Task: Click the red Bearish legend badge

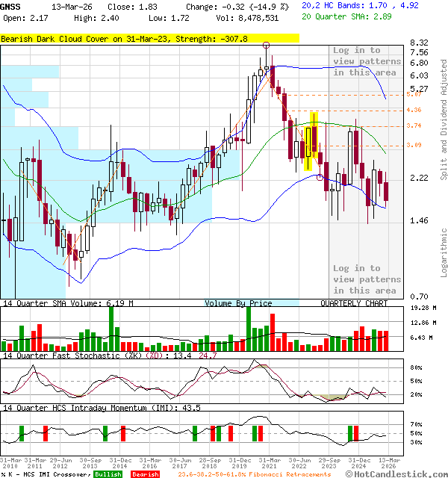Action: click(x=145, y=474)
